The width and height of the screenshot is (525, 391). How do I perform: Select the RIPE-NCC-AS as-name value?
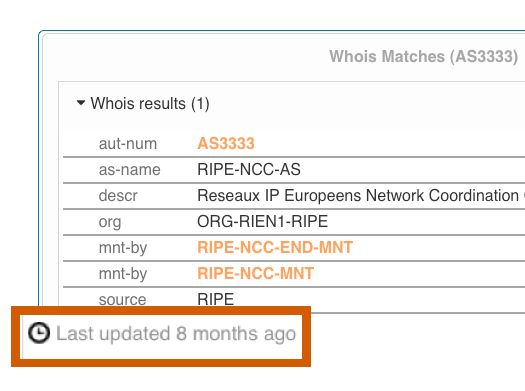tap(249, 169)
